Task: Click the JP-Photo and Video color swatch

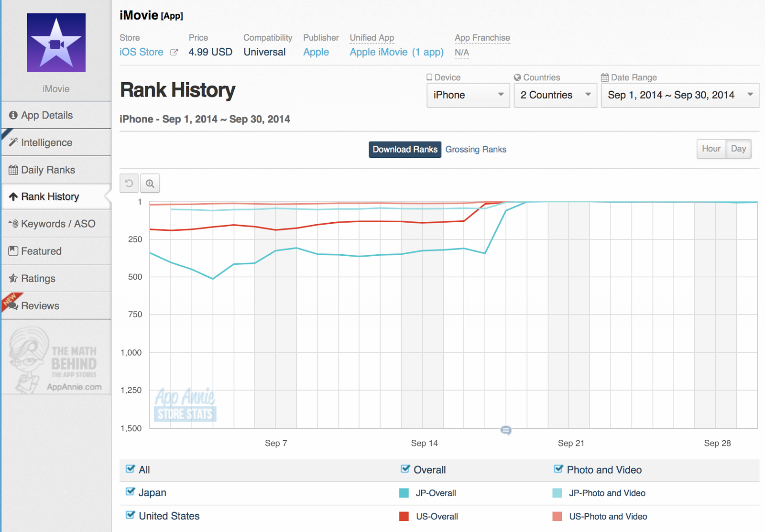Action: click(557, 493)
